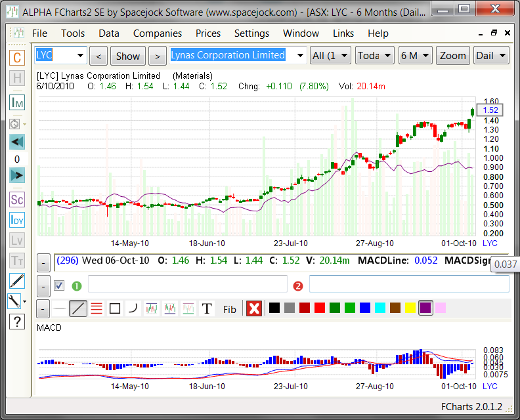The width and height of the screenshot is (520, 420).
Task: Collapse the data readout row minus button
Action: [x=43, y=263]
